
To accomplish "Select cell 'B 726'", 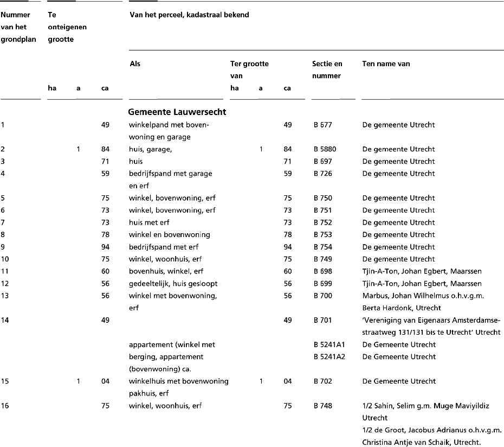I will [x=322, y=174].
